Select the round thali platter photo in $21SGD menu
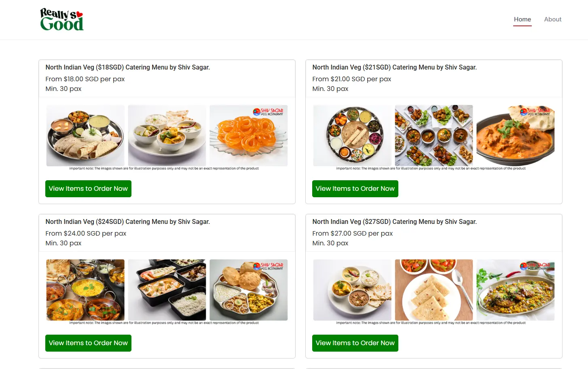Screen dimensions: 588x369 (352, 136)
